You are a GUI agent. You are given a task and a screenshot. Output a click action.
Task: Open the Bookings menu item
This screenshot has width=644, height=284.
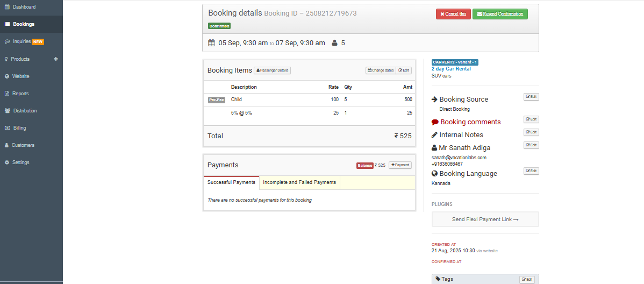pyautogui.click(x=24, y=24)
